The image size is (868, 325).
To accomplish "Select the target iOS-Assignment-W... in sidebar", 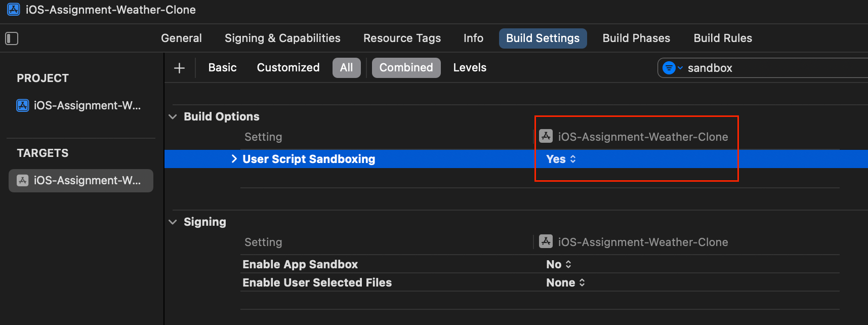I will [x=81, y=181].
